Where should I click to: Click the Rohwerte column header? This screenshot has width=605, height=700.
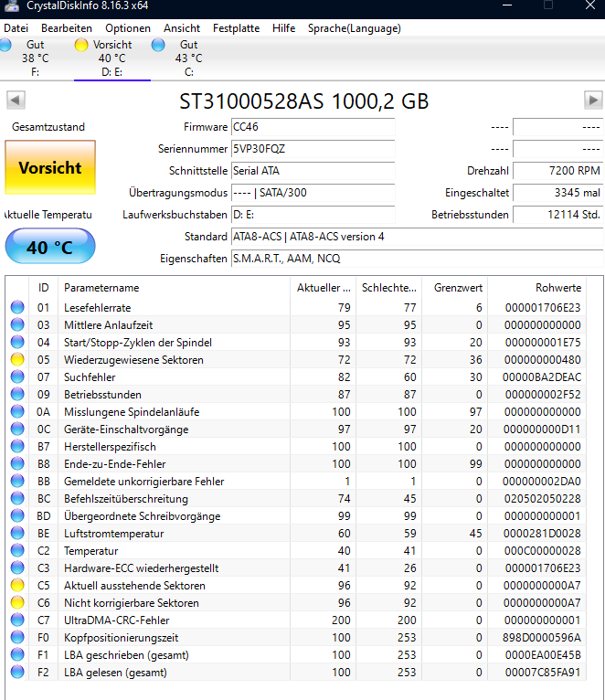(x=537, y=288)
